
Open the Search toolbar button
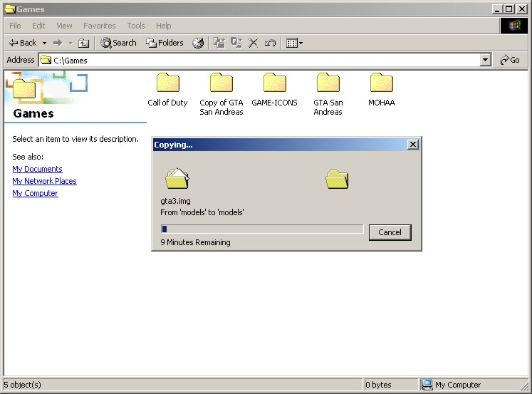coord(118,43)
